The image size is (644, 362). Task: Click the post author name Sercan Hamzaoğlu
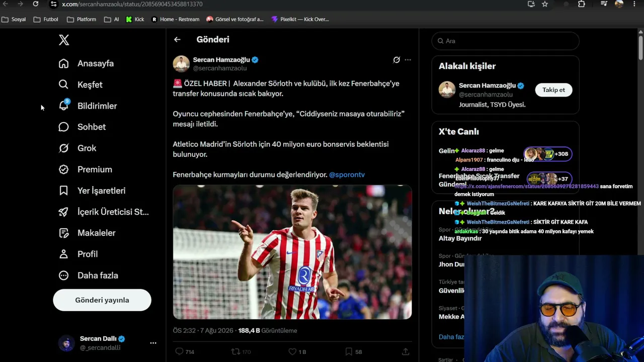tap(221, 59)
